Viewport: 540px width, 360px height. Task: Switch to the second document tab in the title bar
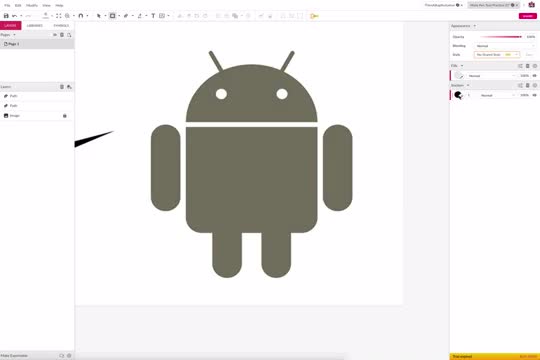(x=494, y=5)
